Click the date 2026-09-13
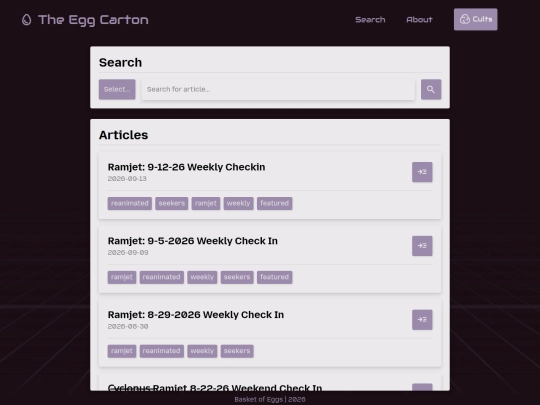This screenshot has width=540, height=405. (127, 179)
